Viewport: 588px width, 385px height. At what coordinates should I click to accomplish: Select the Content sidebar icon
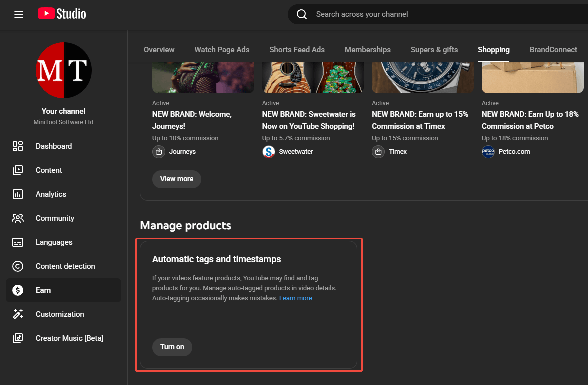(18, 170)
